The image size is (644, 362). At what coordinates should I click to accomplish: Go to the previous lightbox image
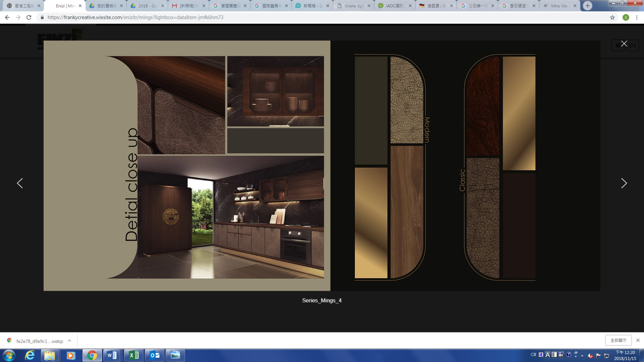(x=20, y=183)
